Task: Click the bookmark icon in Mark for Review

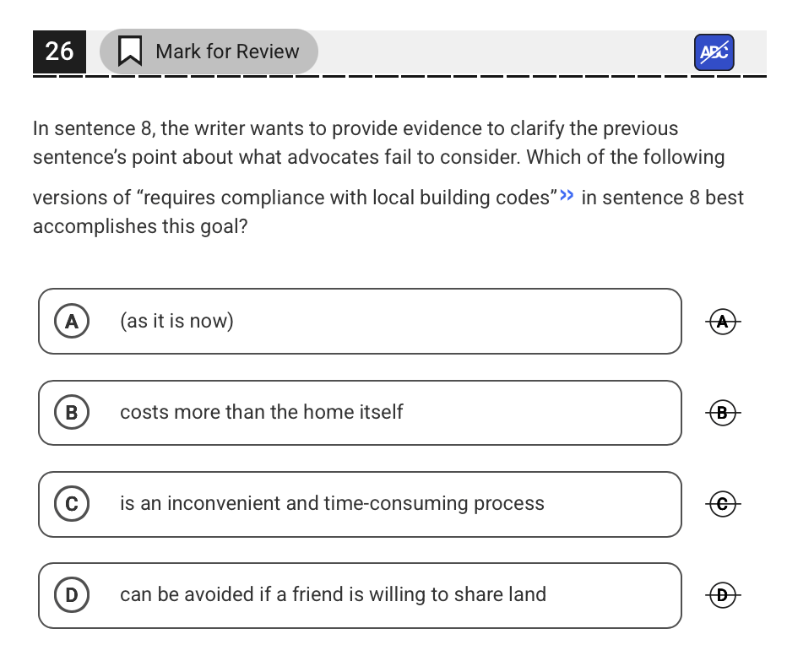Action: (129, 51)
